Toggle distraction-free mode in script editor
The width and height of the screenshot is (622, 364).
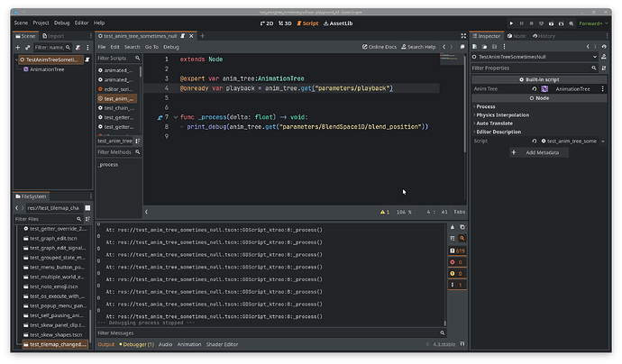pos(463,36)
